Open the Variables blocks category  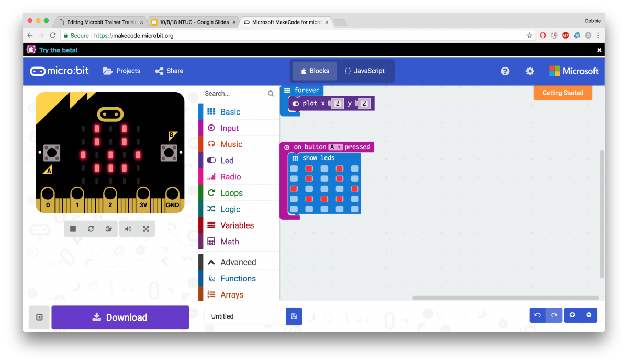point(239,225)
